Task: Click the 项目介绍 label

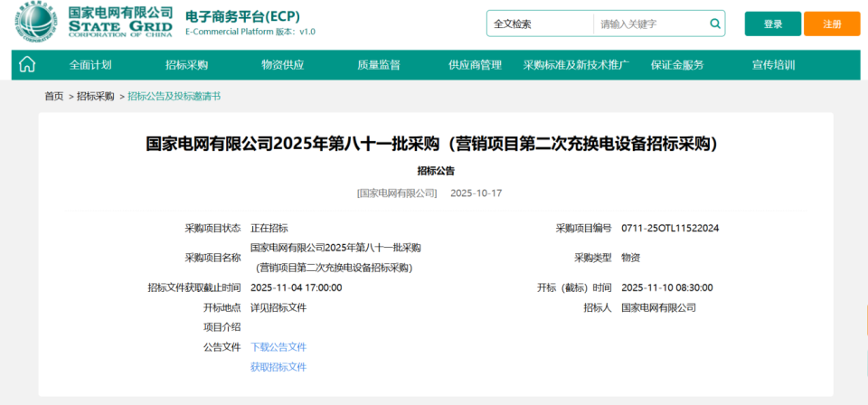Action: tap(222, 327)
